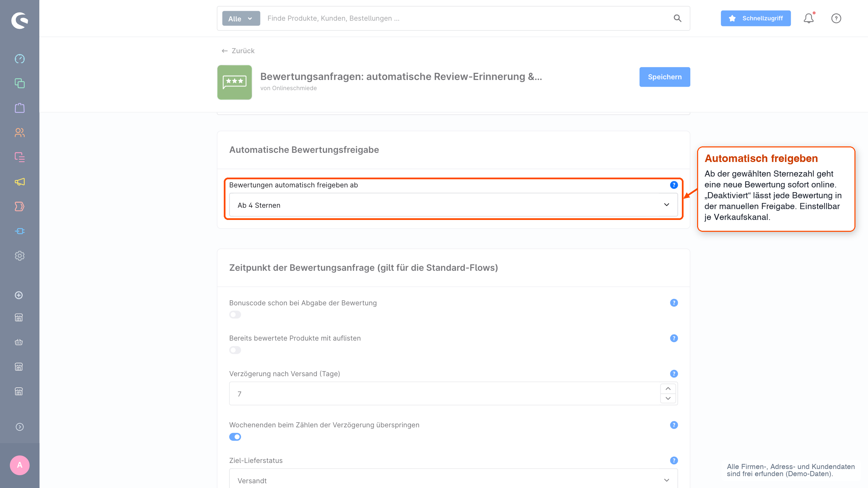Image resolution: width=868 pixels, height=488 pixels.
Task: Open the Ab 4 Sternen dropdown
Action: pos(453,205)
